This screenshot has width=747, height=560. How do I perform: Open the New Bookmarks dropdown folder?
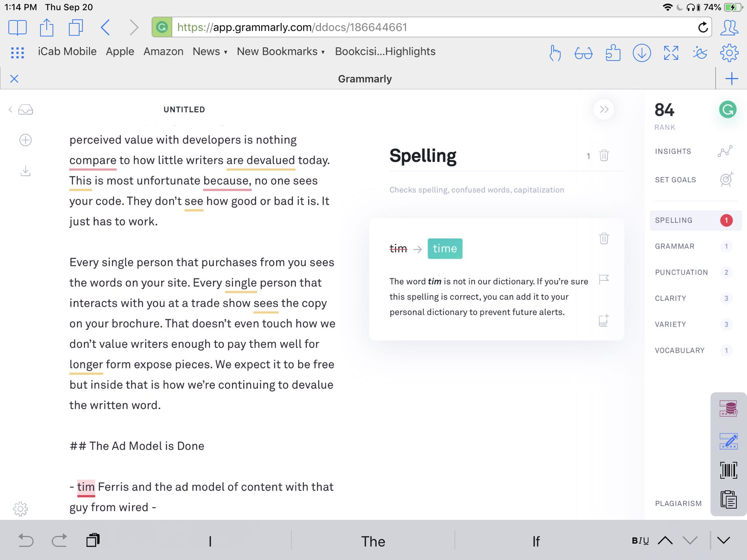point(280,52)
